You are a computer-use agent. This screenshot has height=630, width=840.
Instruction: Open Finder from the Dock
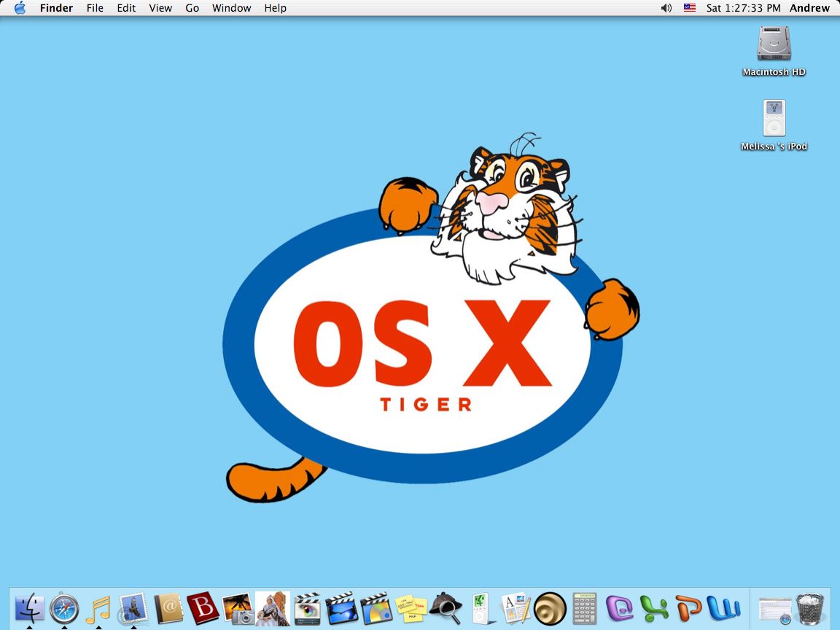tap(29, 609)
